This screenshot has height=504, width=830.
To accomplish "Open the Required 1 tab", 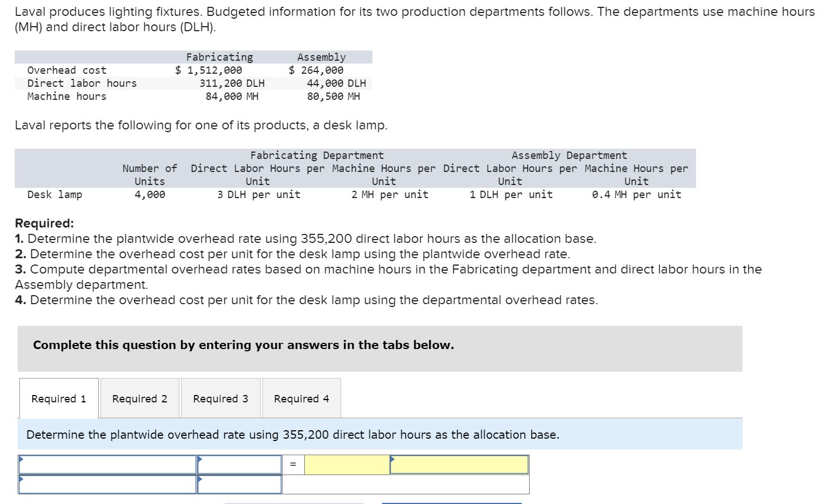I will pos(59,398).
